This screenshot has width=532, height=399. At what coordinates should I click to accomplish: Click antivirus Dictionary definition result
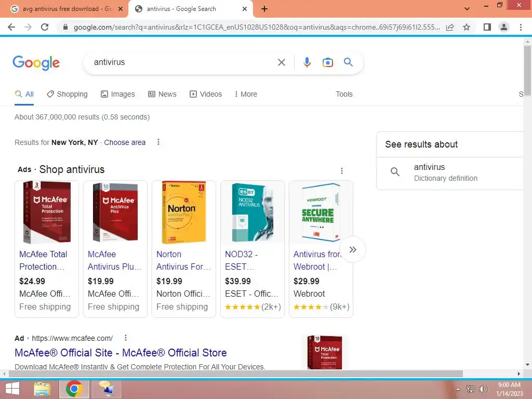click(450, 172)
